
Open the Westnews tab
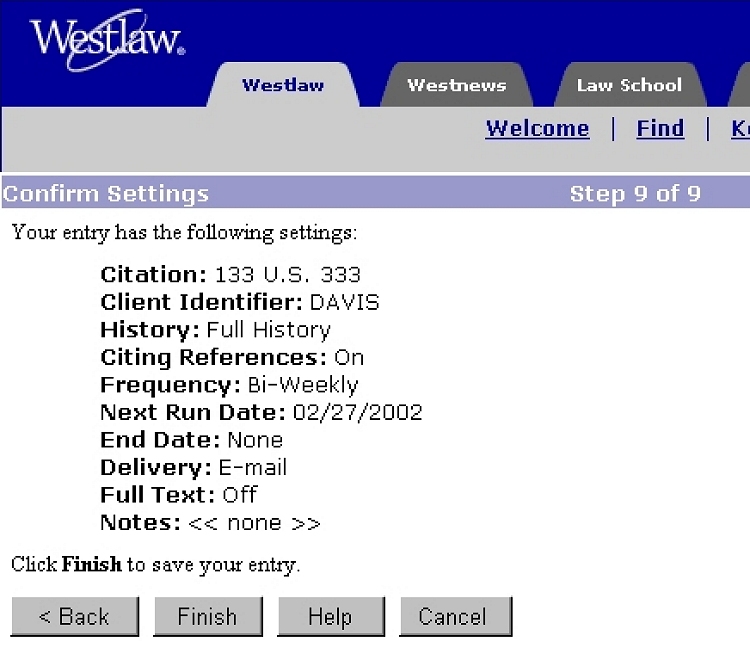pyautogui.click(x=456, y=85)
